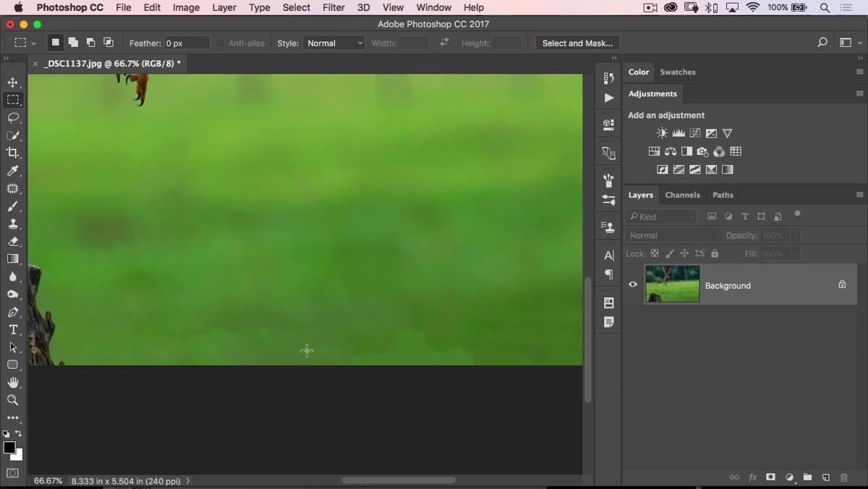Toggle lock position
The image size is (868, 489).
pyautogui.click(x=684, y=254)
